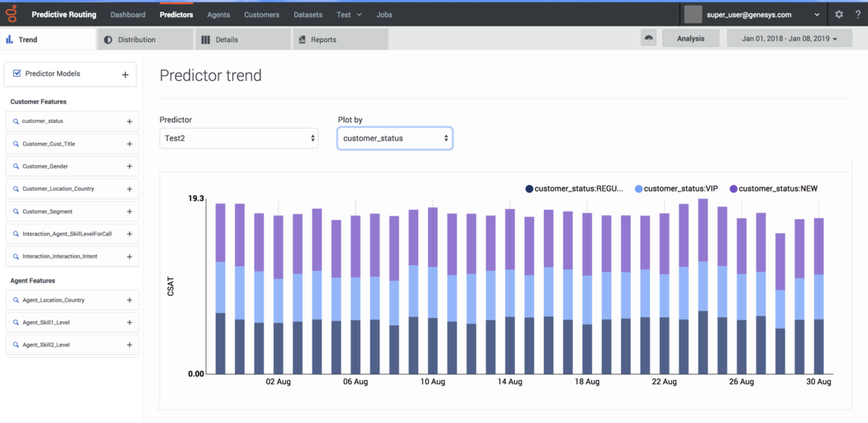Screen dimensions: 868x423
Task: Click search icon beside Customer_Cust_Title
Action: 16,143
